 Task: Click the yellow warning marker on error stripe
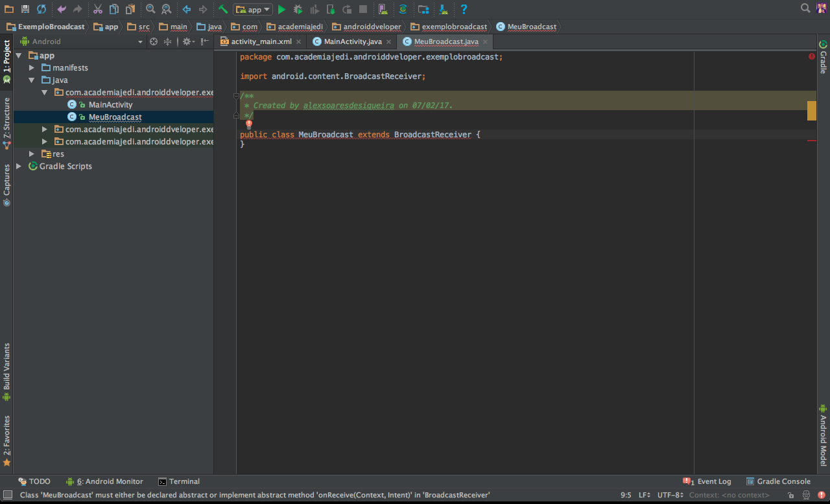tap(812, 111)
